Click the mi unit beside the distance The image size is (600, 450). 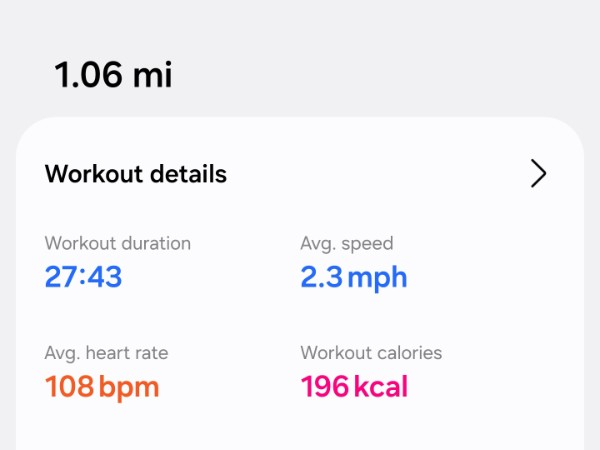153,75
